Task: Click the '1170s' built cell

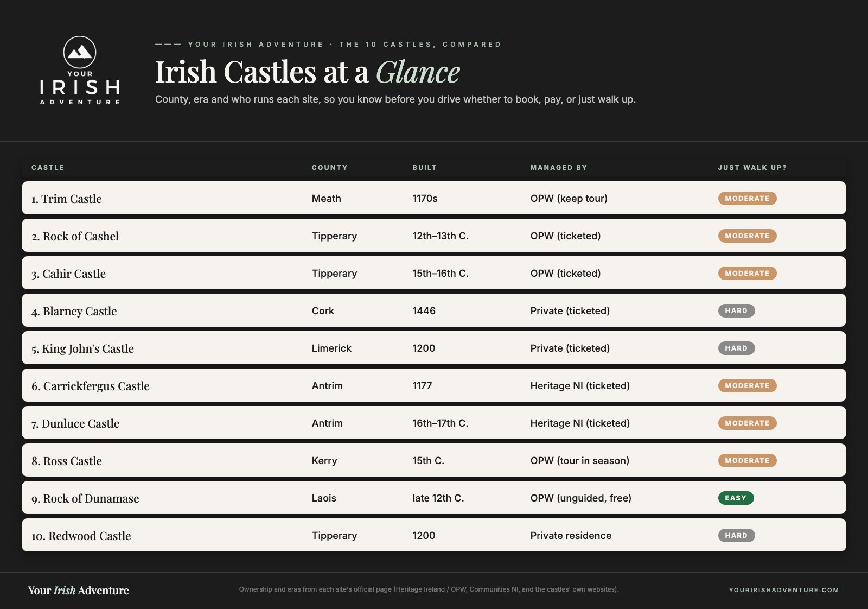Action: pyautogui.click(x=425, y=198)
